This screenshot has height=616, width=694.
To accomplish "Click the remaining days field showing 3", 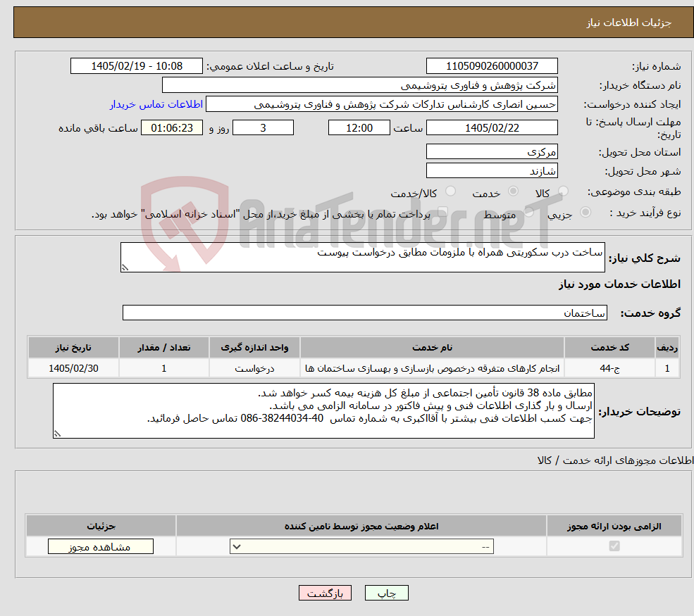I will (x=263, y=128).
